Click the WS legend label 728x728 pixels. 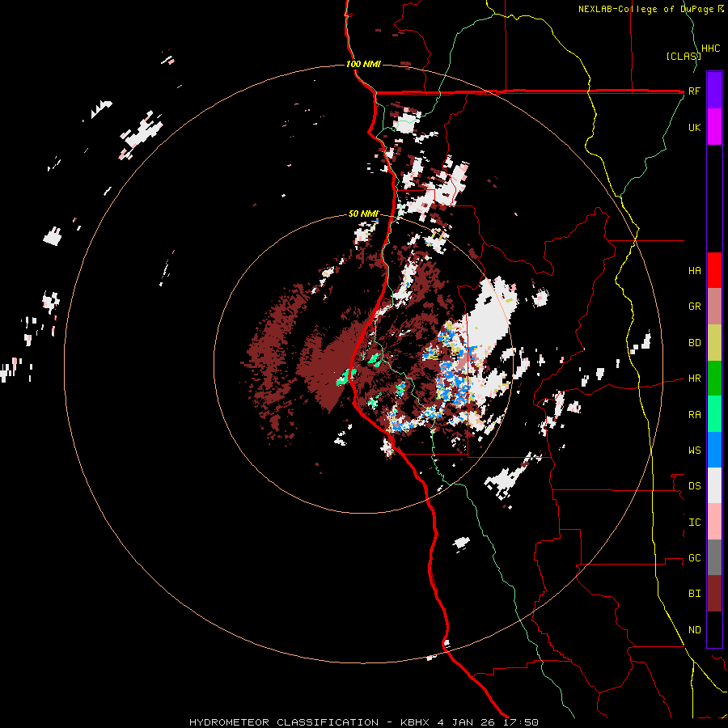(694, 451)
